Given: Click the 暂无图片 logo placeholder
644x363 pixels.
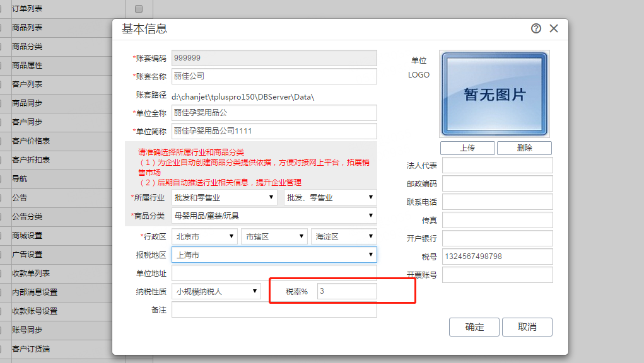Looking at the screenshot, I should (x=495, y=94).
